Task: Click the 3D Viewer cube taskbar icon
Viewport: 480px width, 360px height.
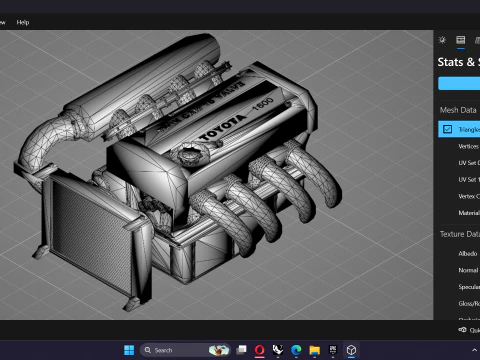Action: (351, 350)
